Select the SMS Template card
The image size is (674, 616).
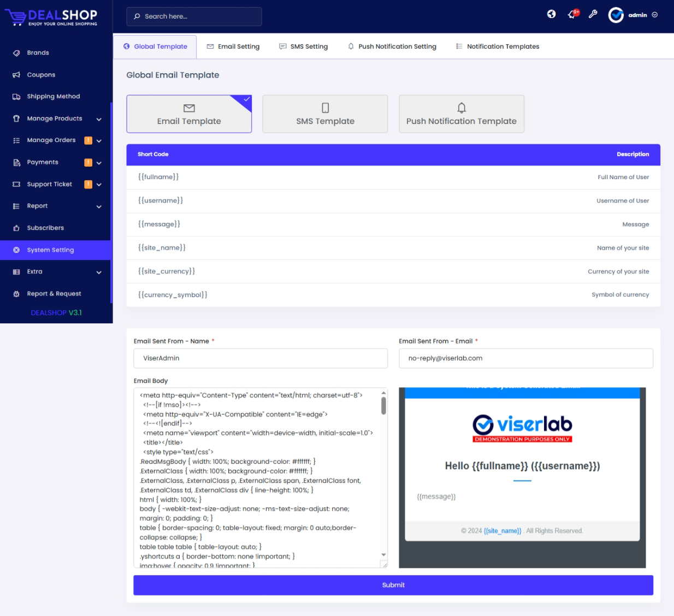(325, 114)
